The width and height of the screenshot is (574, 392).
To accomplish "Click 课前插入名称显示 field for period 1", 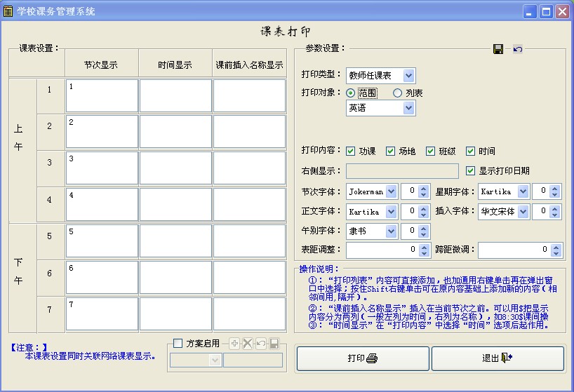I will click(x=249, y=96).
